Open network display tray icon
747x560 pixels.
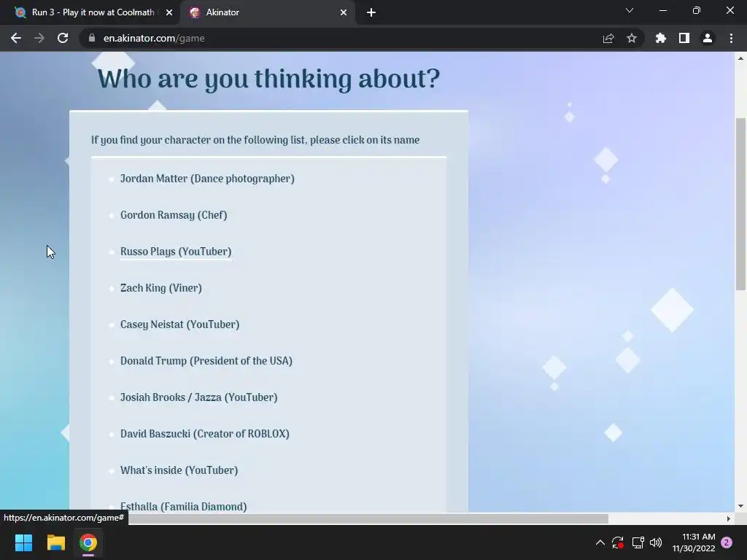[x=638, y=542]
